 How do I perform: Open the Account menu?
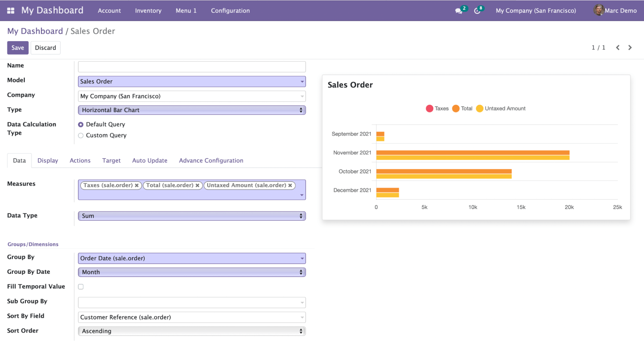click(109, 11)
